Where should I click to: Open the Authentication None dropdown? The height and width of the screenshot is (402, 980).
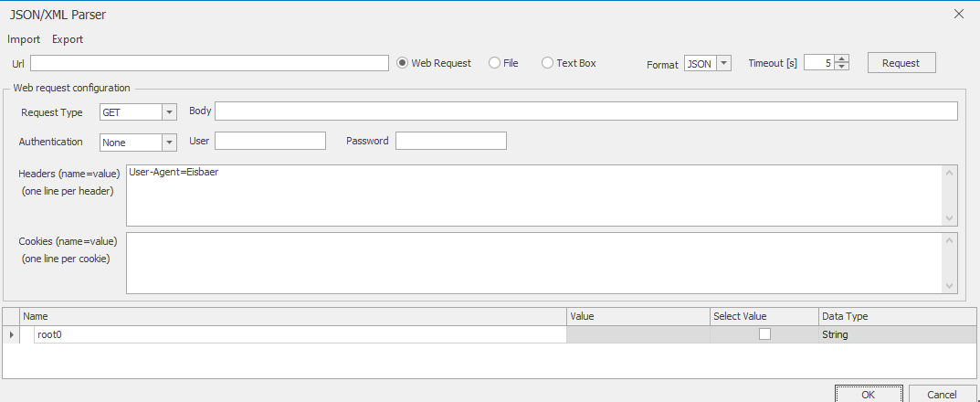(x=169, y=143)
